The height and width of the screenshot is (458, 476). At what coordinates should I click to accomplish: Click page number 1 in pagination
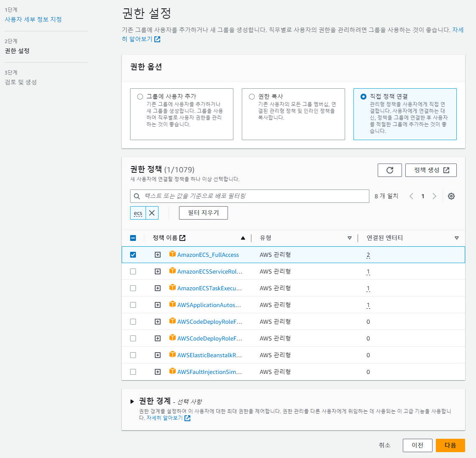422,196
